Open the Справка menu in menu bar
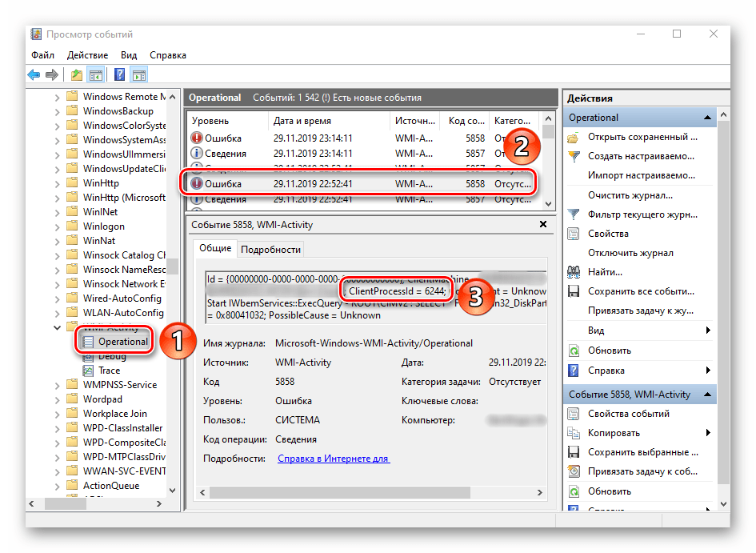Screen dimensions: 756x553 [168, 55]
